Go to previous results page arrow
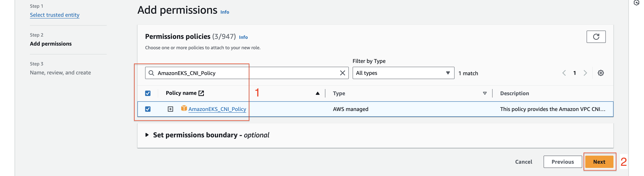 pos(564,73)
